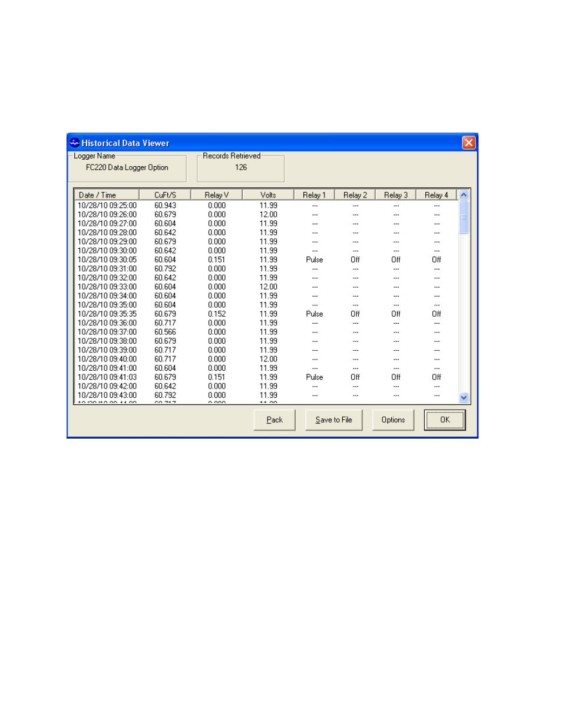
Task: Select the row 10/28/10 09:42:00
Action: 266,387
